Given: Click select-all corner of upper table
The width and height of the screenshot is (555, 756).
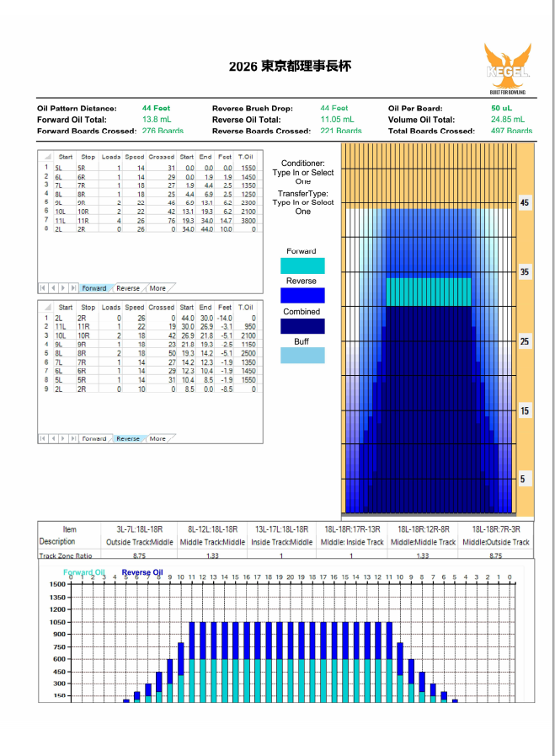Looking at the screenshot, I should coord(46,157).
